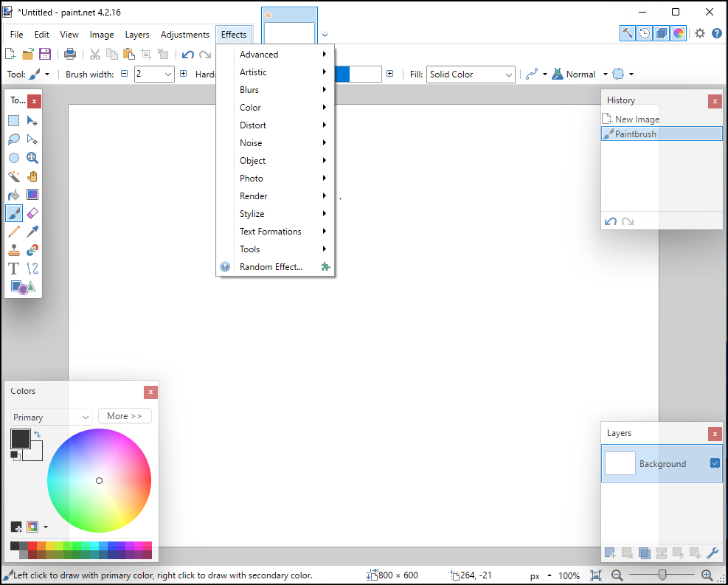
Task: Choose Random Effect from Effects menu
Action: click(x=271, y=267)
